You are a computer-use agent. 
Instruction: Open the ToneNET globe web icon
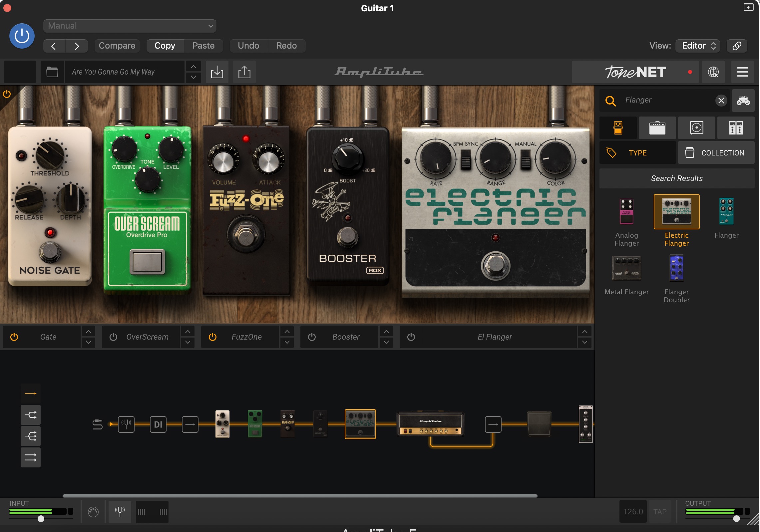point(713,72)
